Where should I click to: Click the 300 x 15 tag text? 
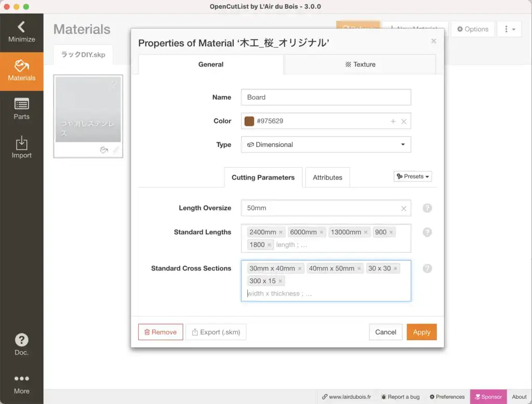click(262, 281)
